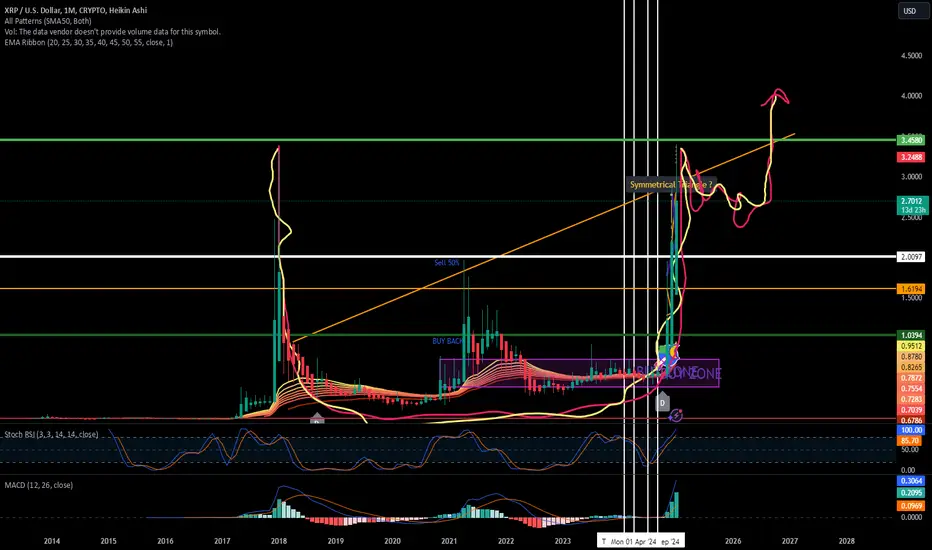Click the 4.0000 price axis tick

pos(911,96)
